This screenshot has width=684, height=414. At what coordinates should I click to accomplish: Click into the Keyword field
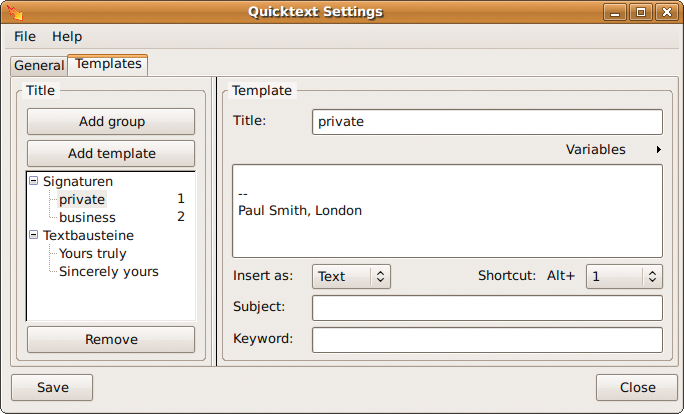tap(487, 340)
